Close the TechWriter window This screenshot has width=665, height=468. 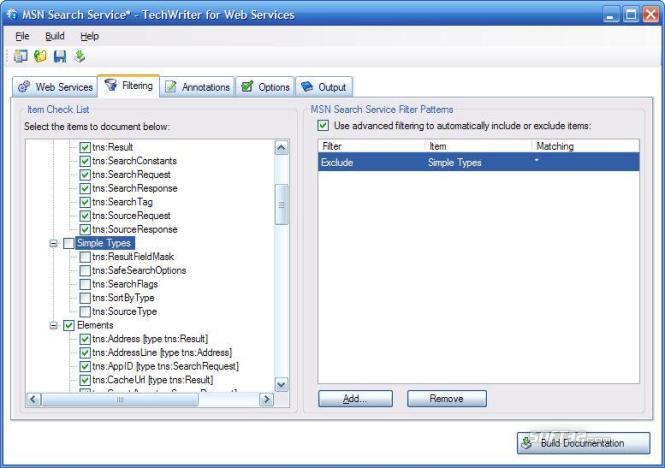click(651, 15)
